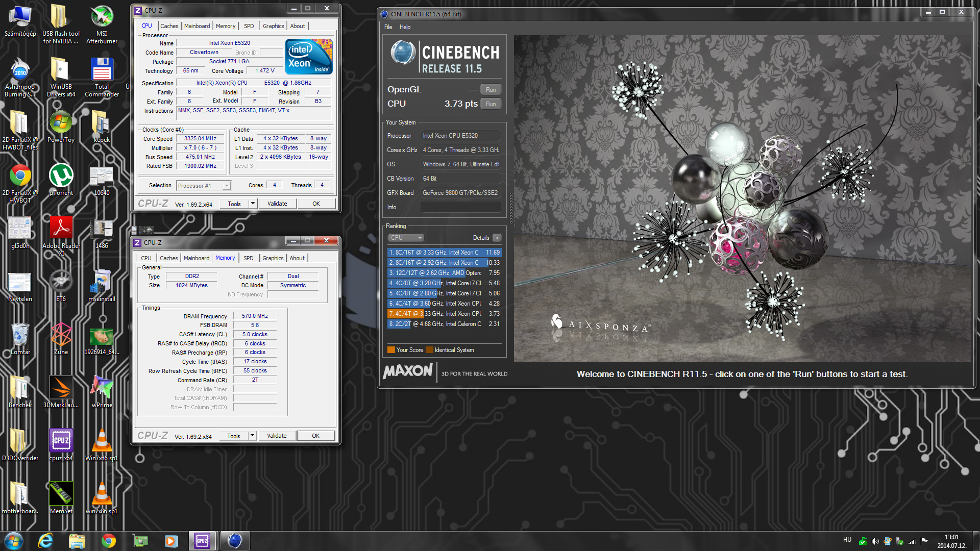Click Validate in bottom CPU-Z window
The height and width of the screenshot is (551, 980).
click(x=277, y=436)
